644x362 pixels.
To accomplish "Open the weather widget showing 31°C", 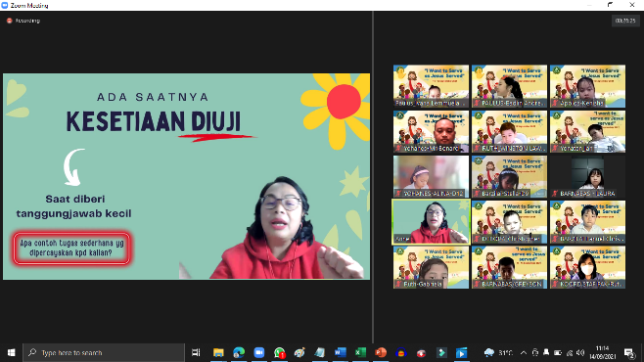I will click(498, 352).
